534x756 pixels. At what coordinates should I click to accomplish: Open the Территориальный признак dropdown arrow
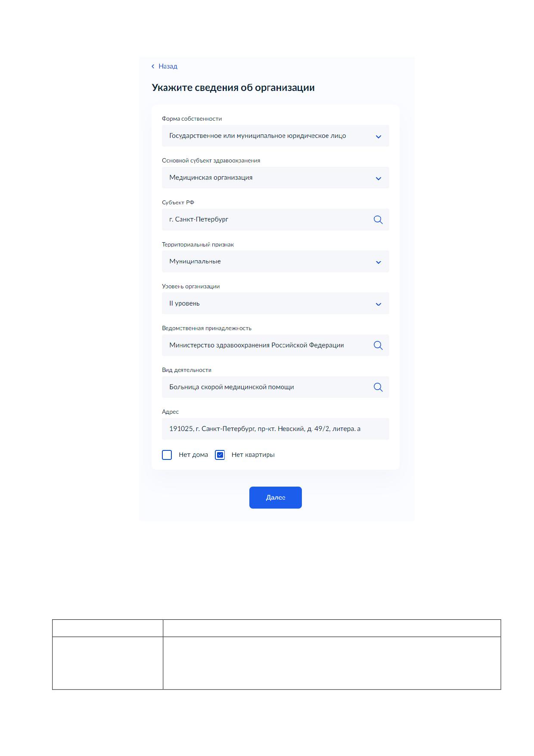coord(379,262)
